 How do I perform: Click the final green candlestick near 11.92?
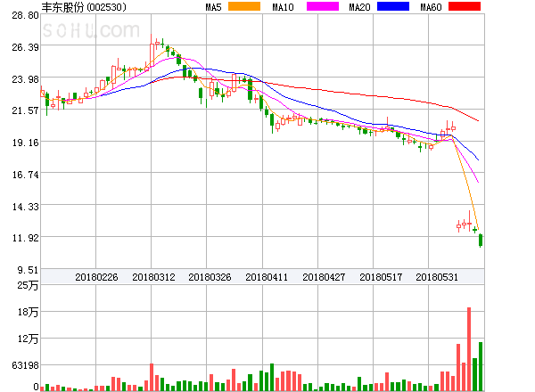coord(481,241)
